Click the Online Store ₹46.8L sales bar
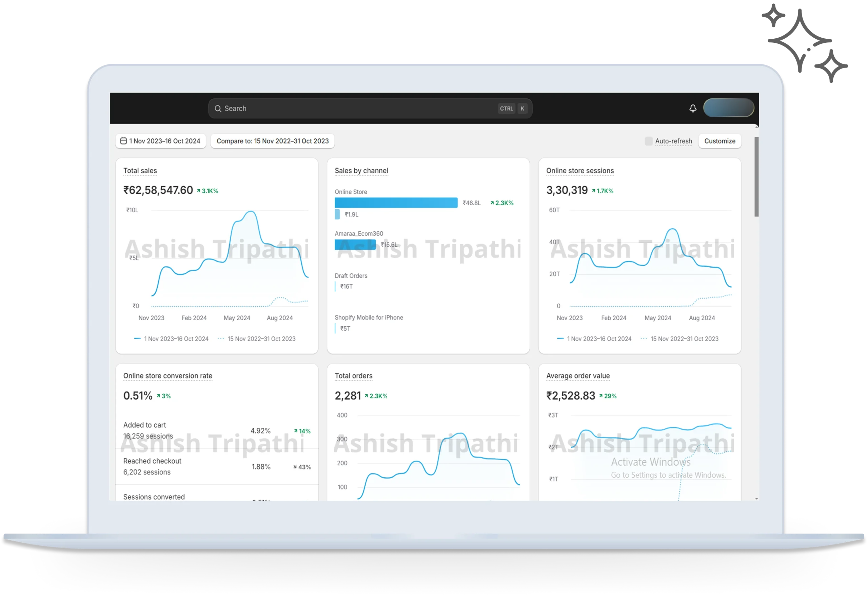Screen dimensions: 868x598 (x=396, y=203)
